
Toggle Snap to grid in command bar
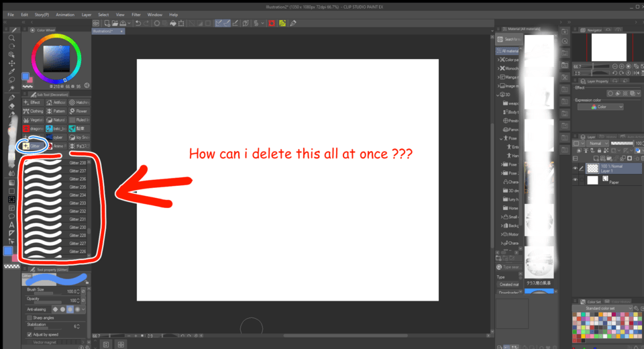(235, 23)
